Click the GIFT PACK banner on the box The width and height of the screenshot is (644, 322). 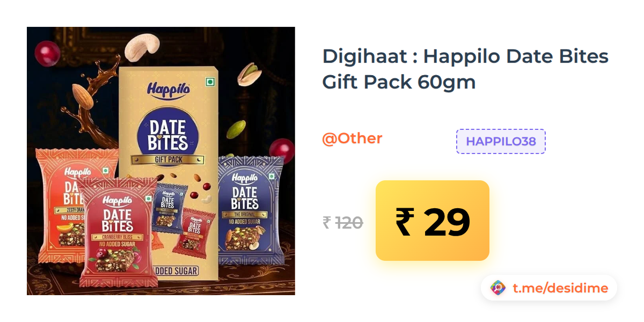[x=168, y=159]
